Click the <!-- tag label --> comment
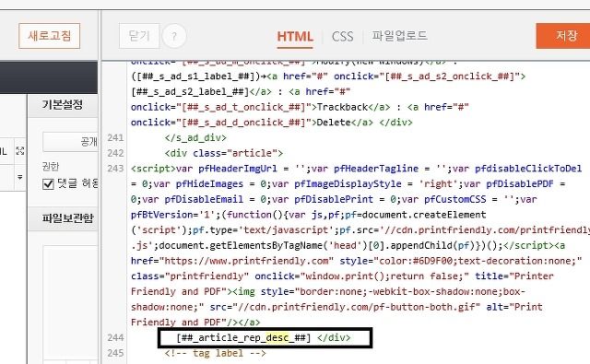590x364 pixels. 215,353
